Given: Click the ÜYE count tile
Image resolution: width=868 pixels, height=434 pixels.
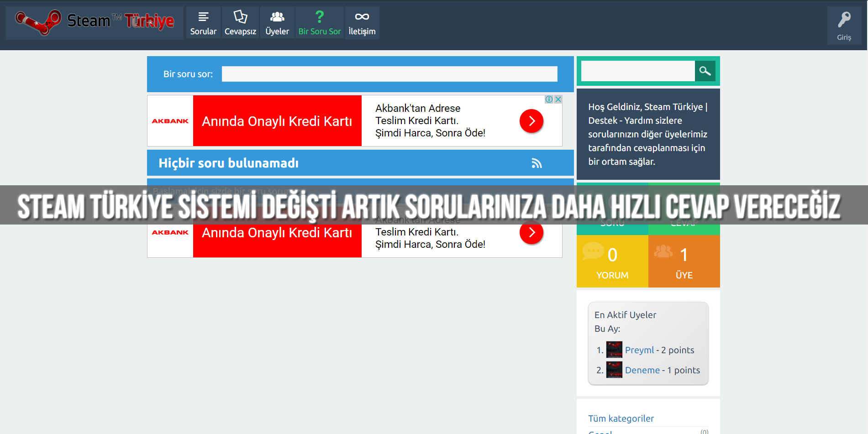Looking at the screenshot, I should (684, 261).
